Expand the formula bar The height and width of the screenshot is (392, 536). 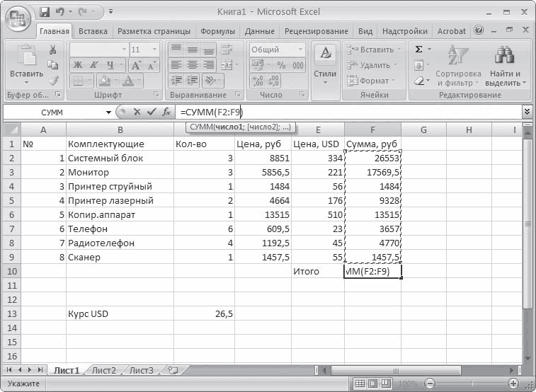(527, 112)
